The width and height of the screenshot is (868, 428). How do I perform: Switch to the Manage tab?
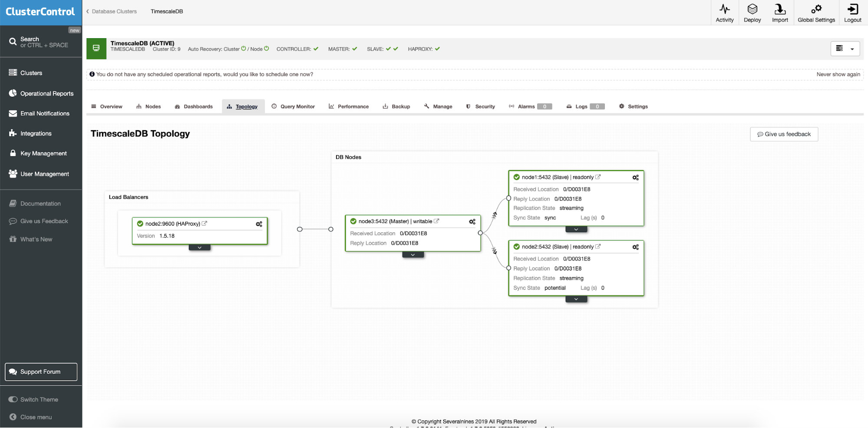tap(438, 106)
